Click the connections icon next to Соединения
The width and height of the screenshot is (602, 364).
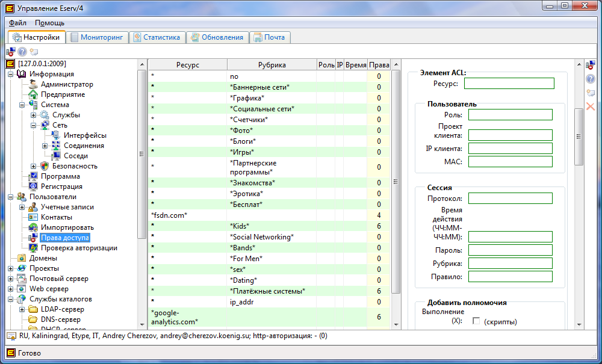[x=56, y=146]
